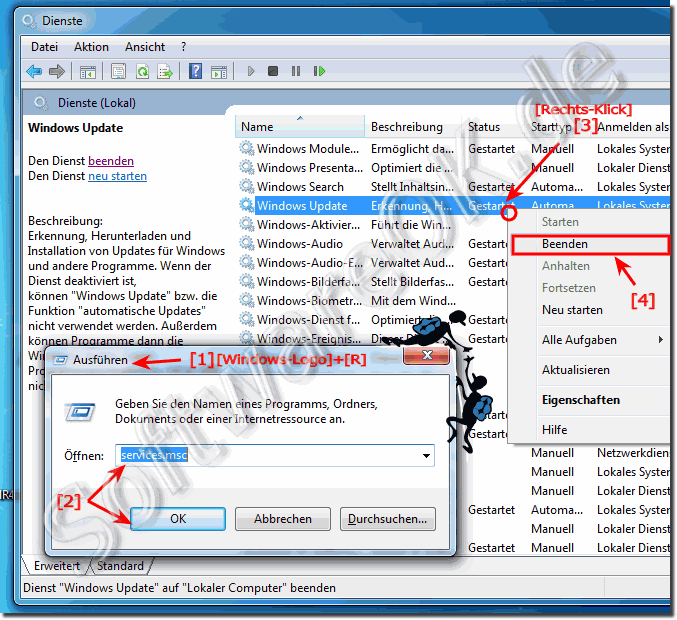The image size is (677, 620).
Task: Click the Run dialog program icon
Action: (x=80, y=412)
